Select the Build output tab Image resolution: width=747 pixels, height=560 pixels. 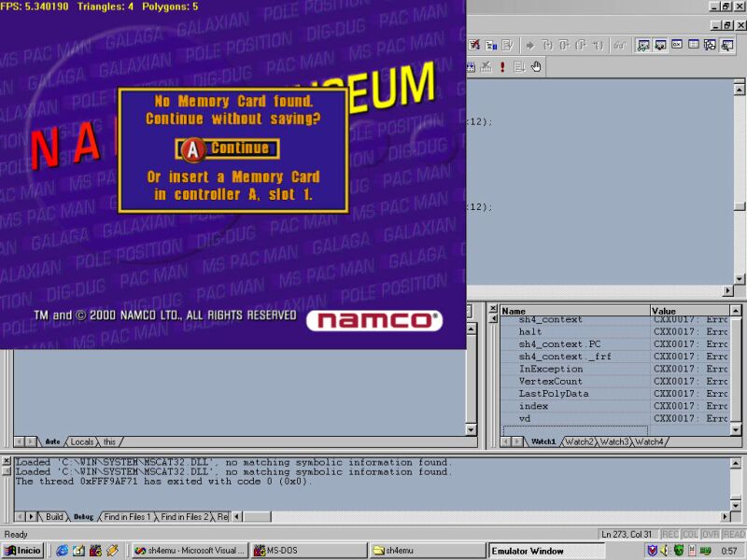[54, 517]
